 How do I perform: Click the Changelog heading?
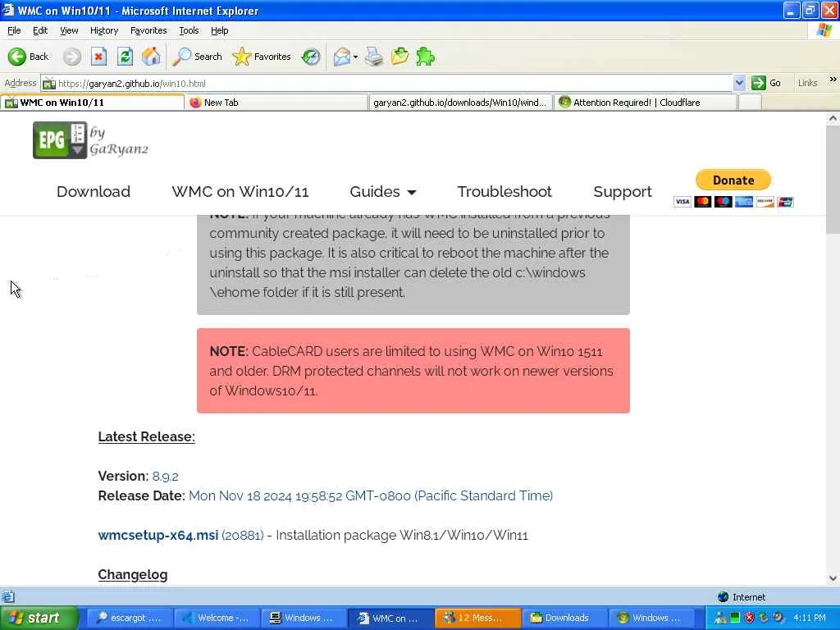[x=133, y=575]
